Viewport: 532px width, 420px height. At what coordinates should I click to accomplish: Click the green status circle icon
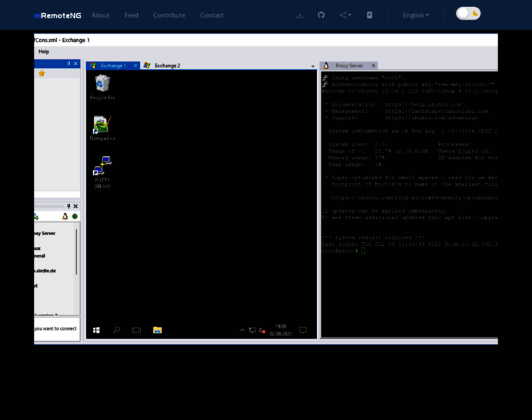click(75, 216)
